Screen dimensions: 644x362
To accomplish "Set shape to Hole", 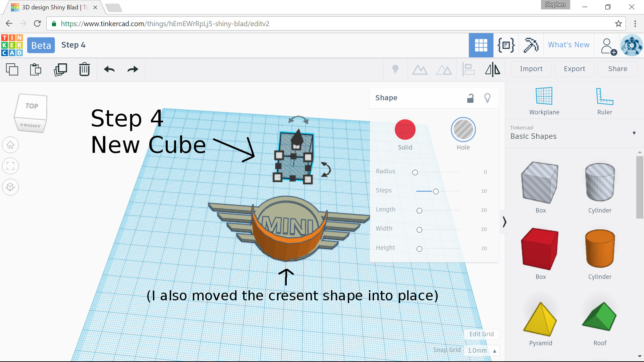I will tap(463, 130).
